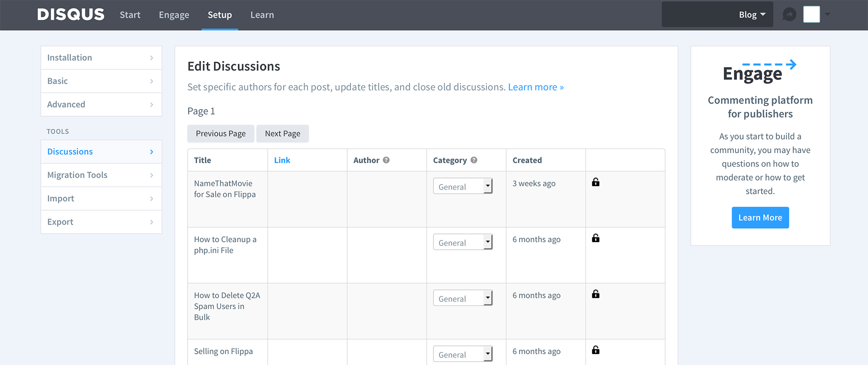The height and width of the screenshot is (365, 868).
Task: Open Migration Tools in sidebar
Action: coord(101,175)
